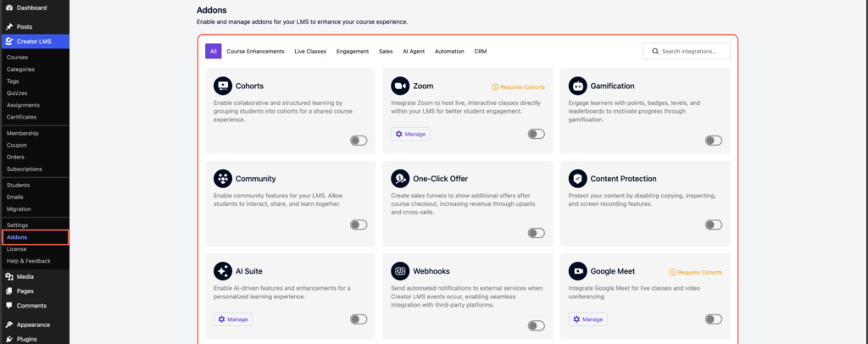Screen dimensions: 868x344
Task: Select the AI Agent filter tab
Action: point(412,52)
